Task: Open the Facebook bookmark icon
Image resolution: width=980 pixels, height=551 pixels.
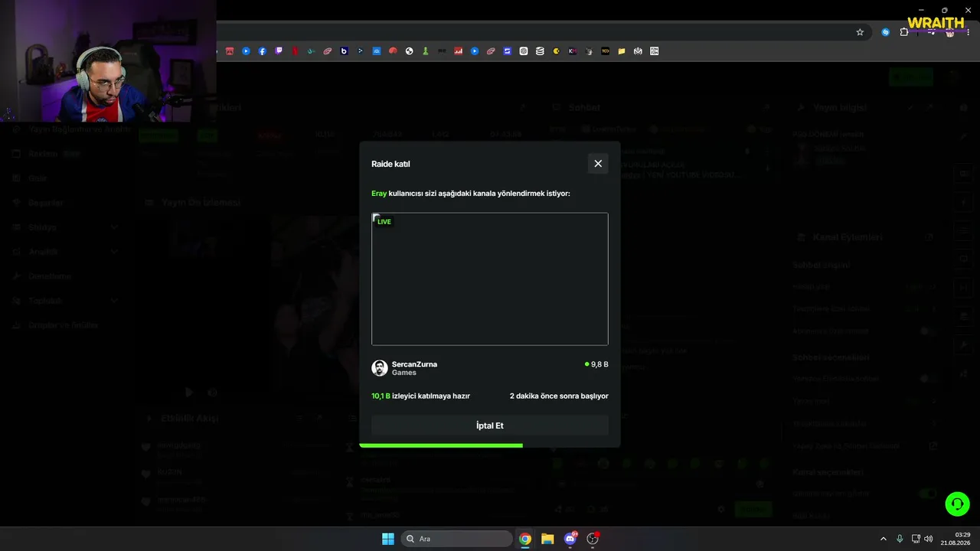Action: click(262, 51)
